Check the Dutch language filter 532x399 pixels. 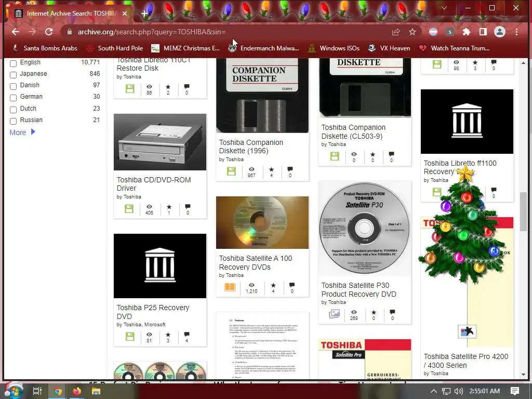(13, 110)
